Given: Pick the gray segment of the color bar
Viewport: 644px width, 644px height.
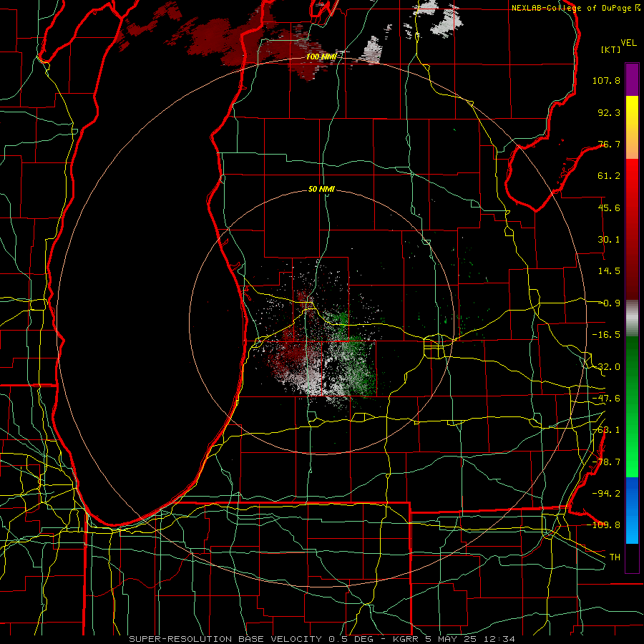Looking at the screenshot, I should (x=632, y=318).
